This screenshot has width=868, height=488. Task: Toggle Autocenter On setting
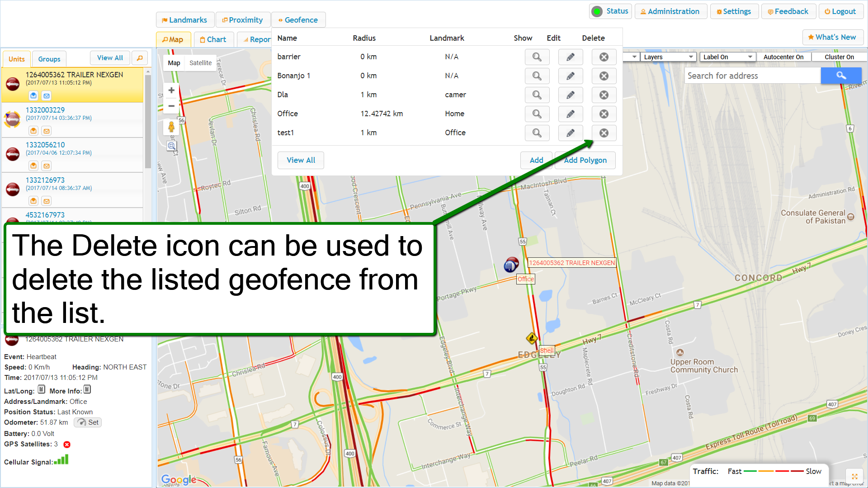(783, 57)
